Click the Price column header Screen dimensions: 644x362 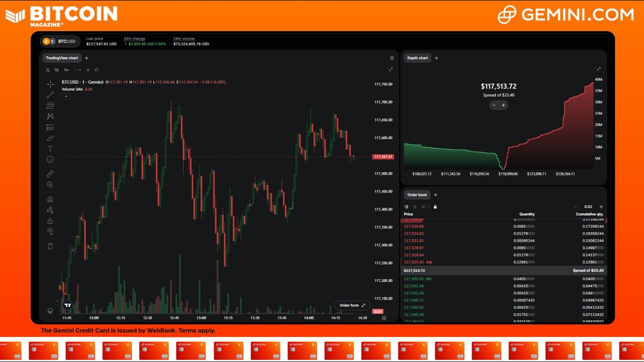[x=409, y=214]
